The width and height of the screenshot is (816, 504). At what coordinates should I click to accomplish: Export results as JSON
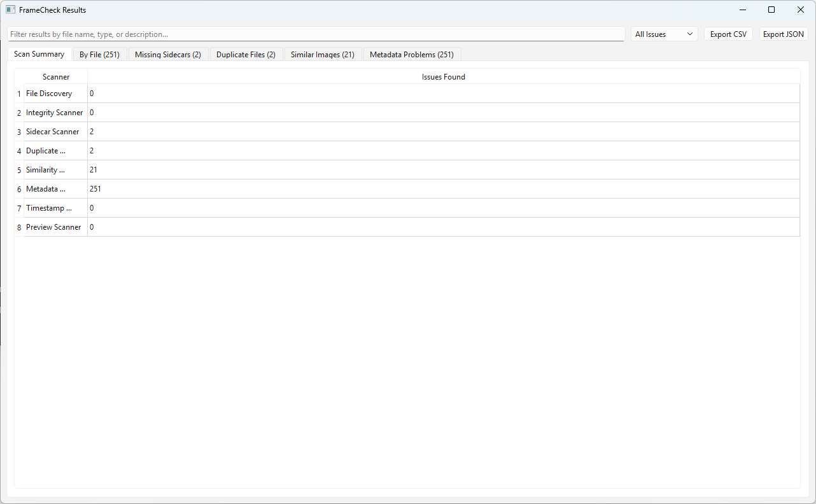pyautogui.click(x=783, y=34)
